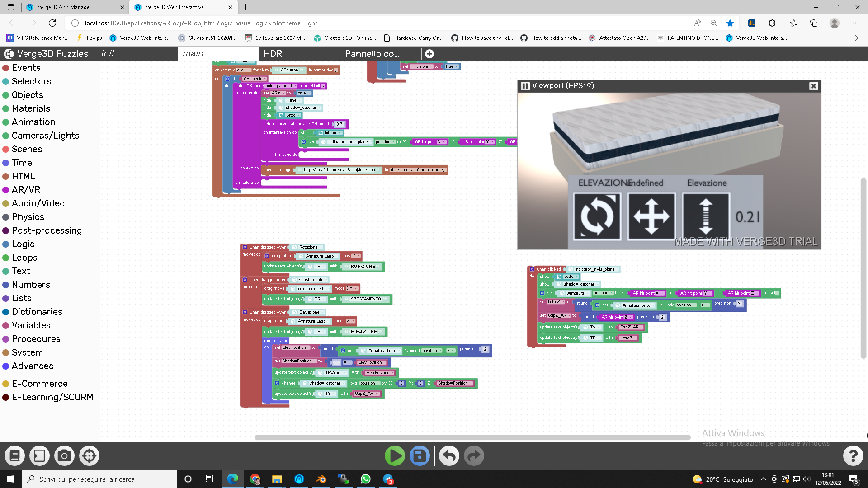Switch to Verge3D App Manager browser tab
The height and width of the screenshot is (488, 868).
pos(75,7)
